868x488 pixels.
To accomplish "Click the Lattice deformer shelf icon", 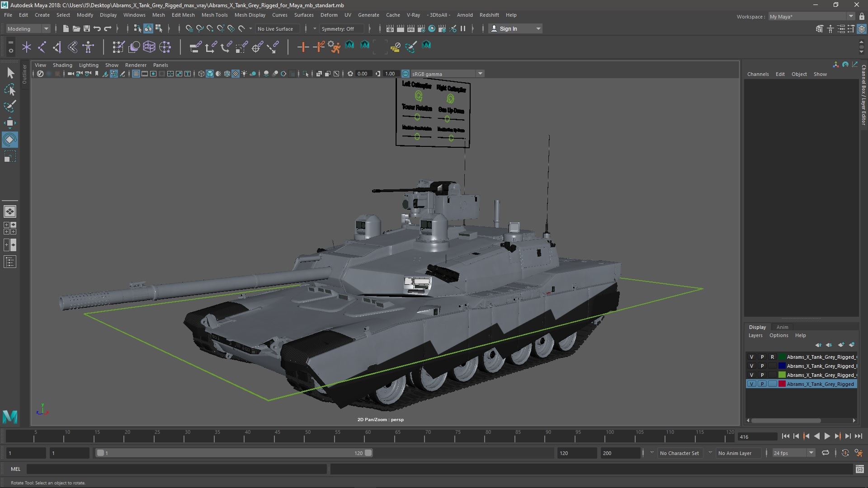I will [149, 47].
